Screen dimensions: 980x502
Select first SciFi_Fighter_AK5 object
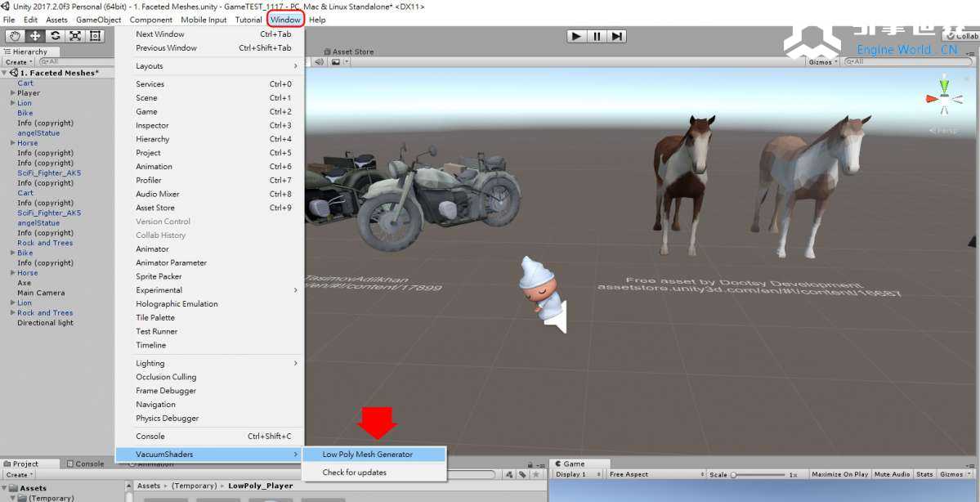(49, 173)
